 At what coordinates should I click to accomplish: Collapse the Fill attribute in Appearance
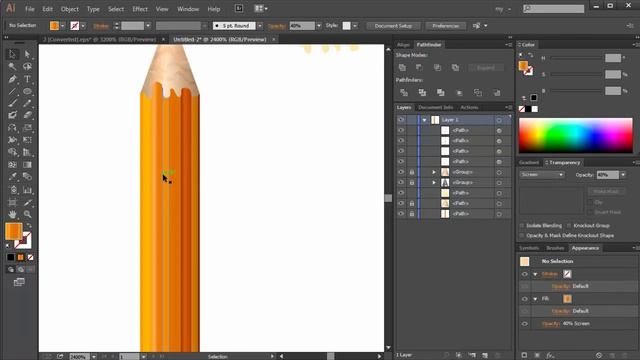click(x=535, y=299)
